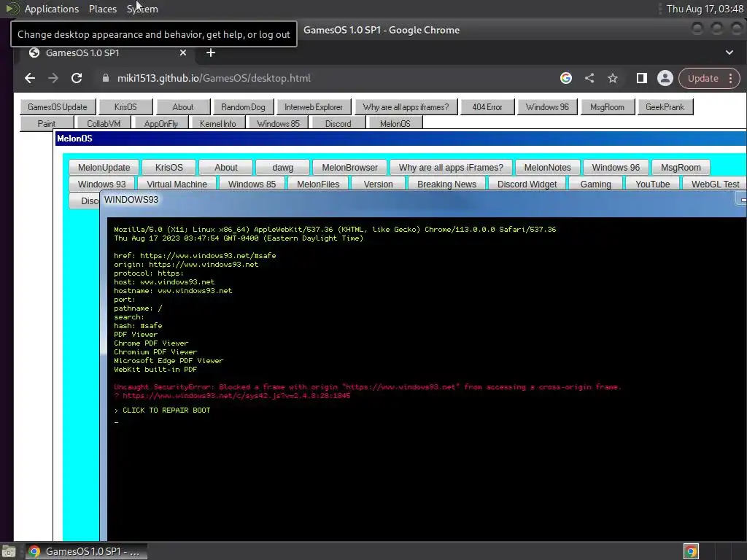Screen dimensions: 747x560
Task: Open MsgRoom in the GamesOS bar
Action: click(607, 107)
